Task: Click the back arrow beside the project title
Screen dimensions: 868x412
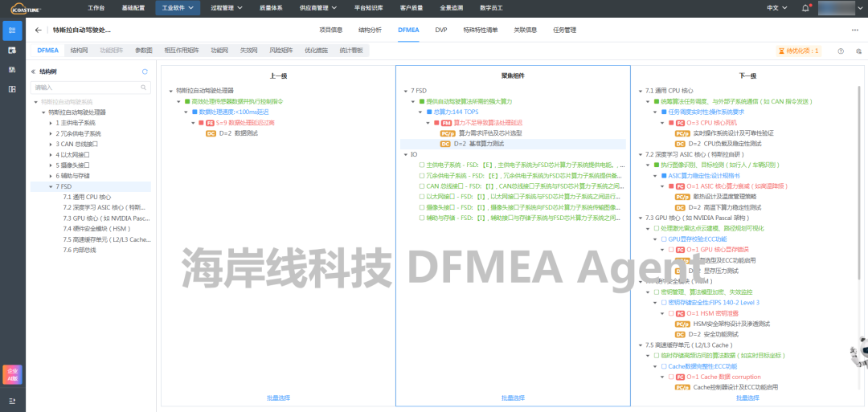Action: click(38, 30)
